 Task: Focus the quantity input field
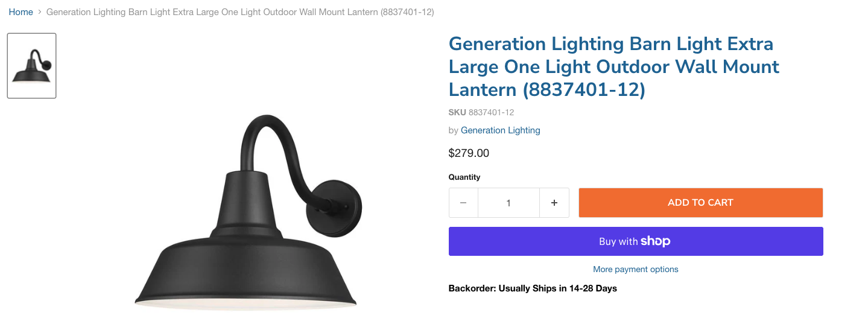[508, 203]
